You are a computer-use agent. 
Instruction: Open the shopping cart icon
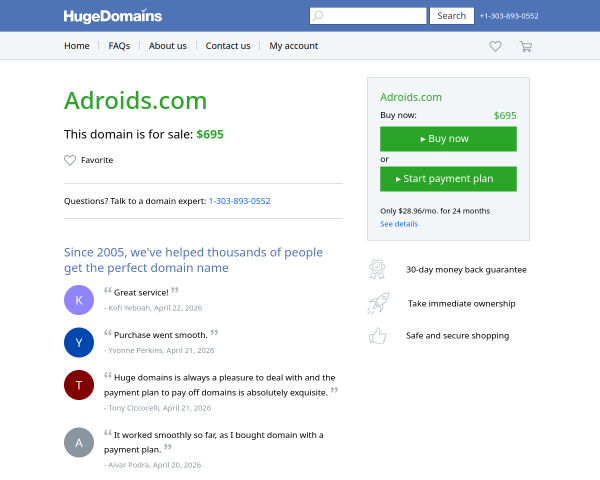[525, 46]
